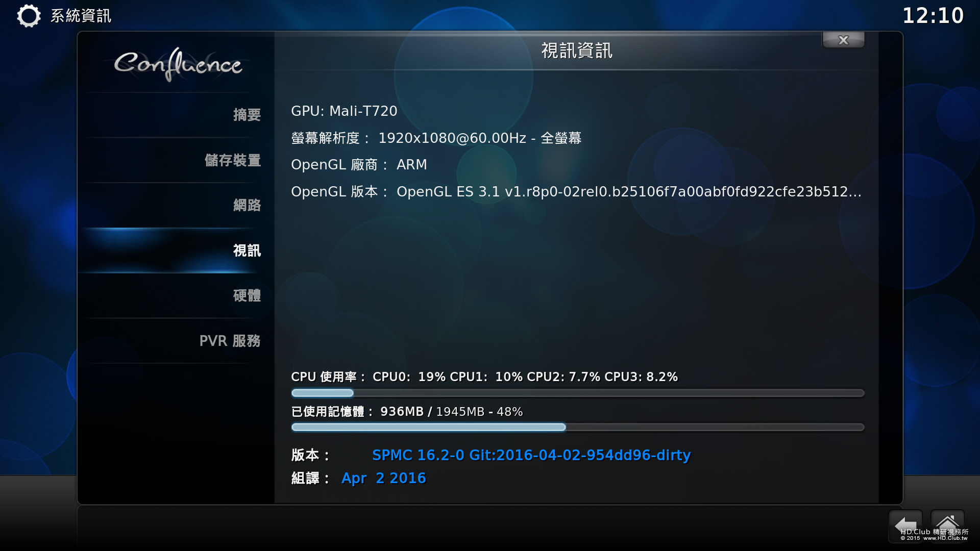The width and height of the screenshot is (980, 551).
Task: Open the 硬體 hardware tab
Action: (247, 295)
